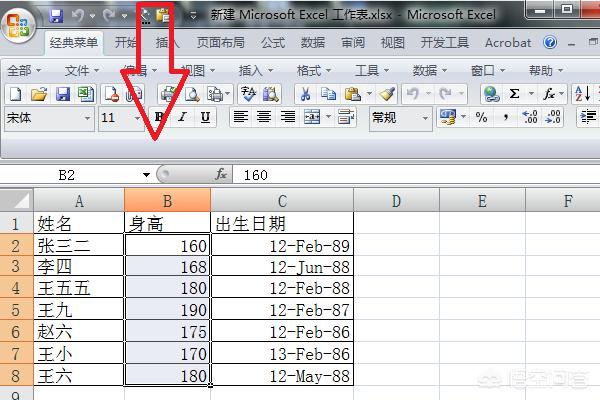600x400 pixels.
Task: Open file with the folder icon
Action: tap(39, 94)
